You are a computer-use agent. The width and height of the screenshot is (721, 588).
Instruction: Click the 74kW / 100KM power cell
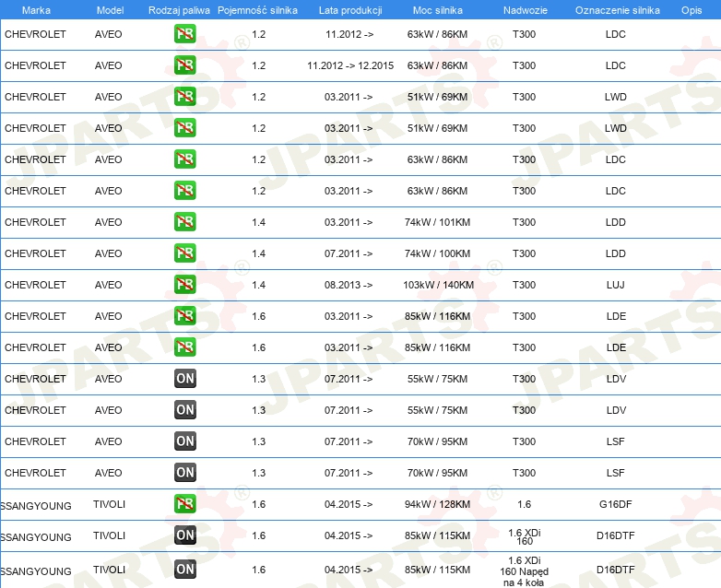[x=437, y=253]
